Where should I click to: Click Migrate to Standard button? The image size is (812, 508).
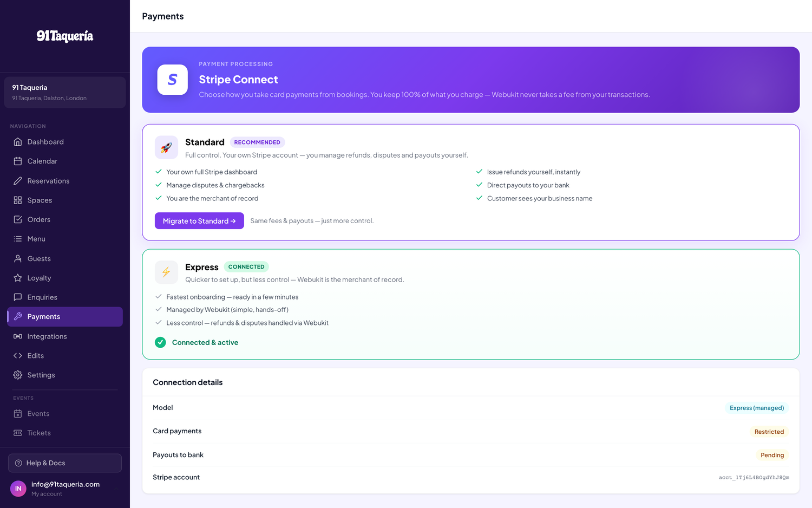tap(199, 221)
